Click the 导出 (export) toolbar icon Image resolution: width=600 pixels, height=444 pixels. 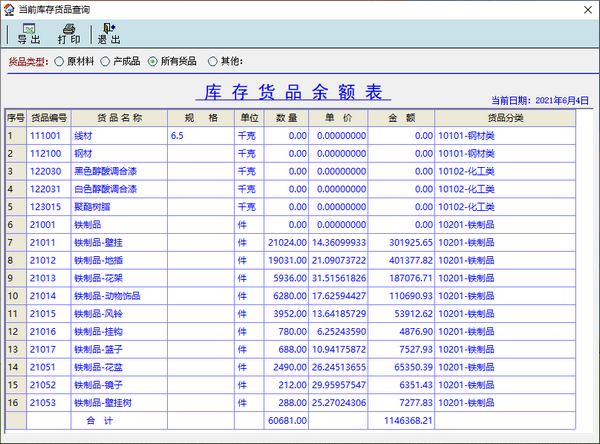pos(29,34)
